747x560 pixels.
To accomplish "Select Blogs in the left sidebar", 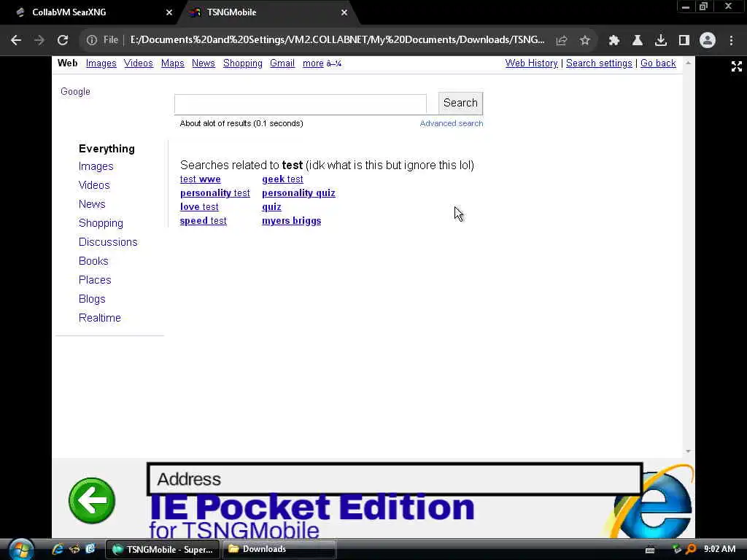I will [92, 299].
